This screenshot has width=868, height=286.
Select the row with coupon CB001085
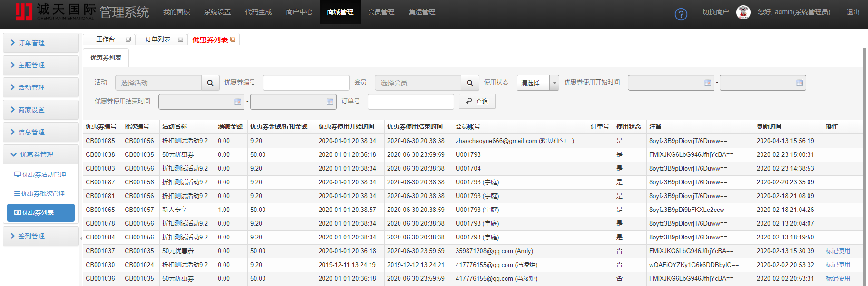(473, 141)
